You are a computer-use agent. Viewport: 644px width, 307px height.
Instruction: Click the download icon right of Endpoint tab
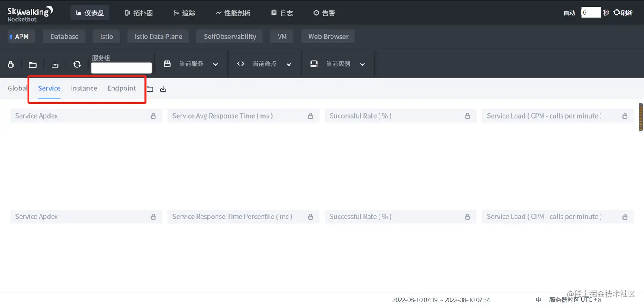[163, 89]
